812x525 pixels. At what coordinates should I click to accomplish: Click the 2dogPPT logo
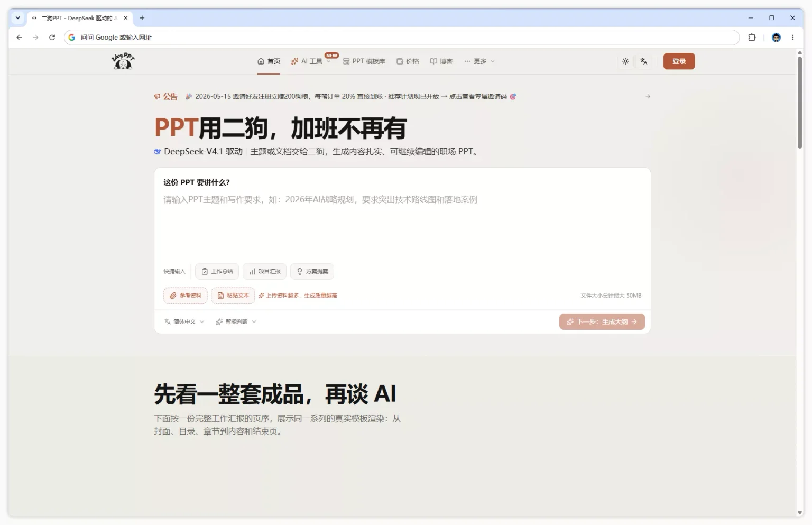[123, 61]
